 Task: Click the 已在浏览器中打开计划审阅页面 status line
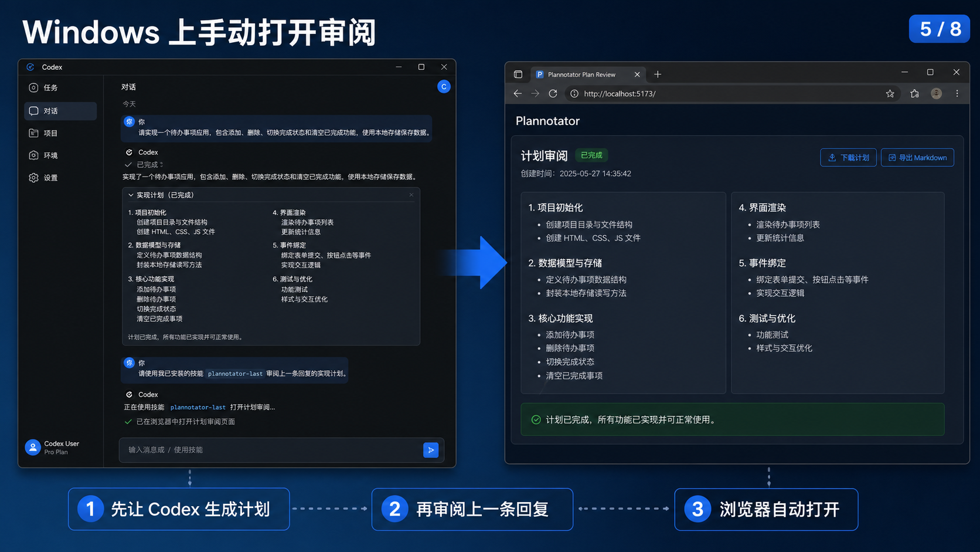[x=180, y=422]
